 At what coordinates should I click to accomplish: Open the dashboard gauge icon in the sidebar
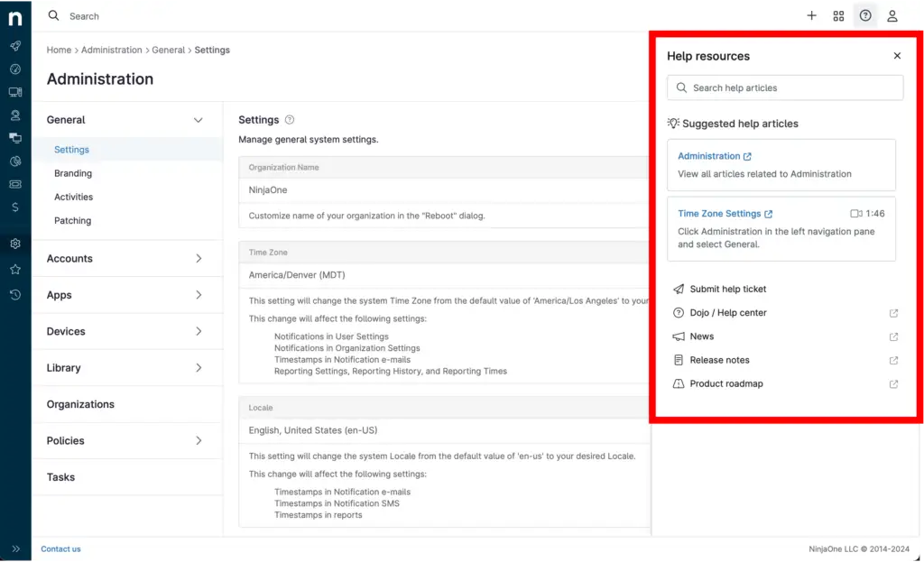pyautogui.click(x=15, y=69)
